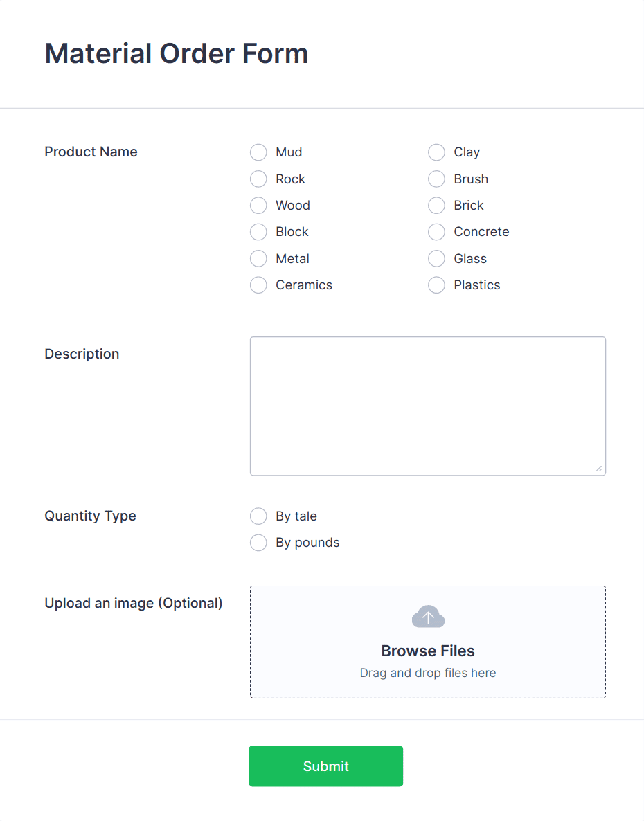Choose Brush as the product name
The image size is (644, 821).
pyautogui.click(x=436, y=179)
